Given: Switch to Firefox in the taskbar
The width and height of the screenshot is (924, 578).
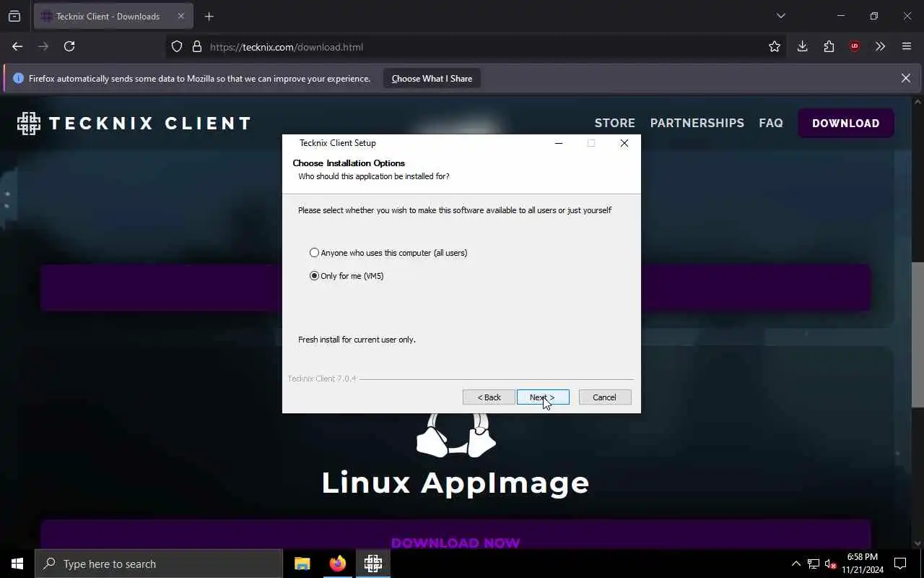Looking at the screenshot, I should (x=338, y=564).
